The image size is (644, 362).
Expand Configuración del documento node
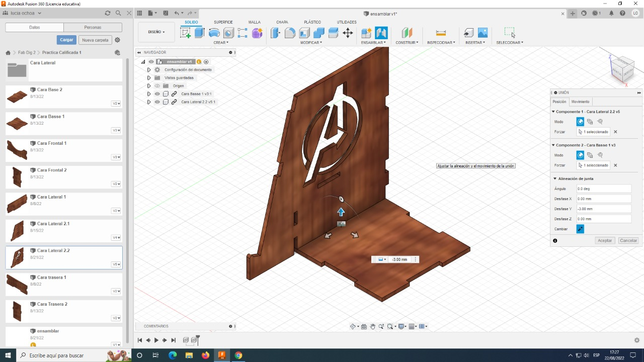[149, 70]
